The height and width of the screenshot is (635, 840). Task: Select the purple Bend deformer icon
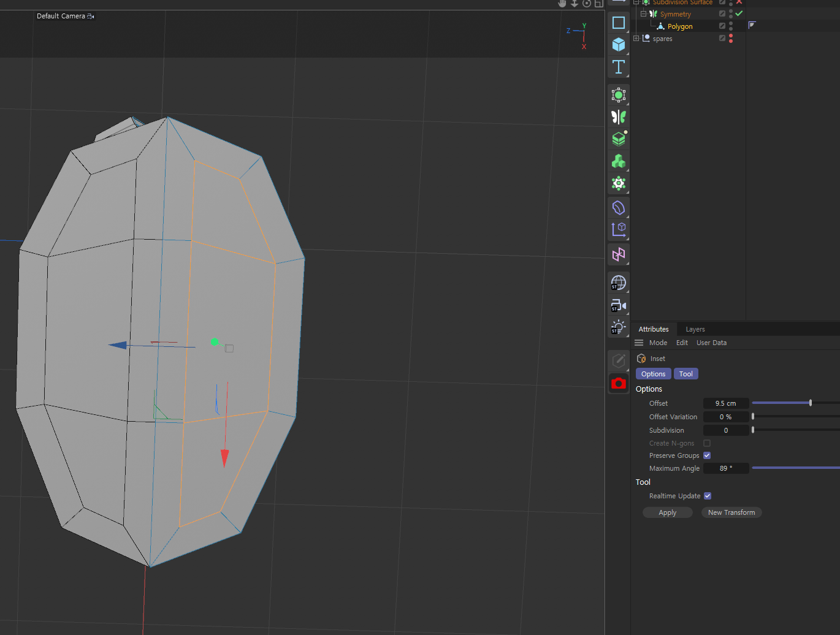(x=619, y=208)
